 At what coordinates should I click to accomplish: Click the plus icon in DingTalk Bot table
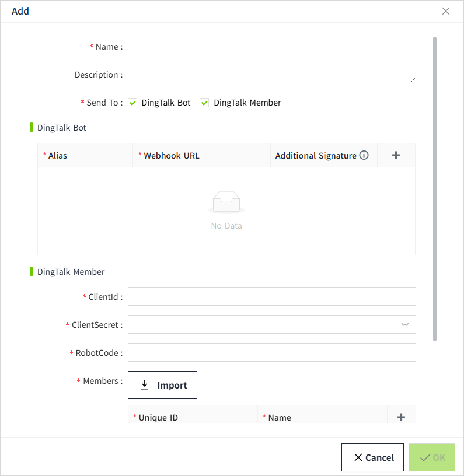396,155
